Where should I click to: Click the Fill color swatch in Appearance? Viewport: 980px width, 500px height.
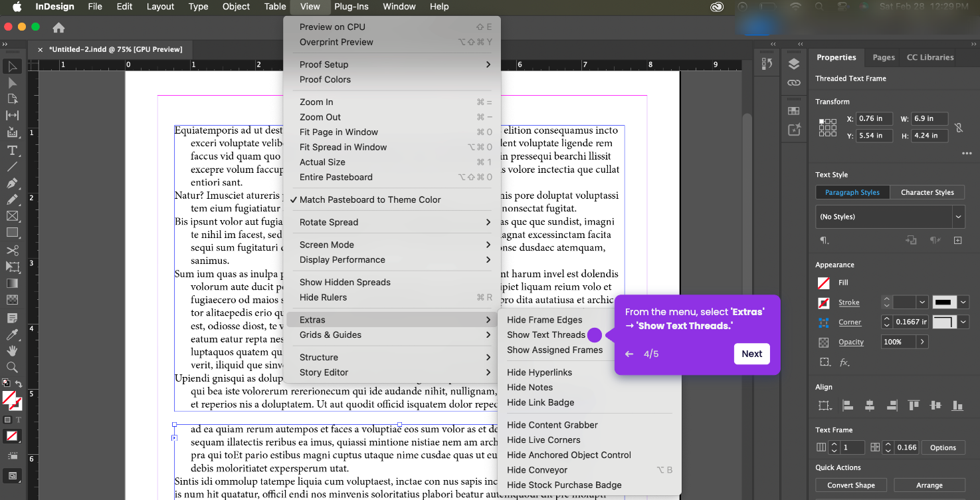click(824, 283)
